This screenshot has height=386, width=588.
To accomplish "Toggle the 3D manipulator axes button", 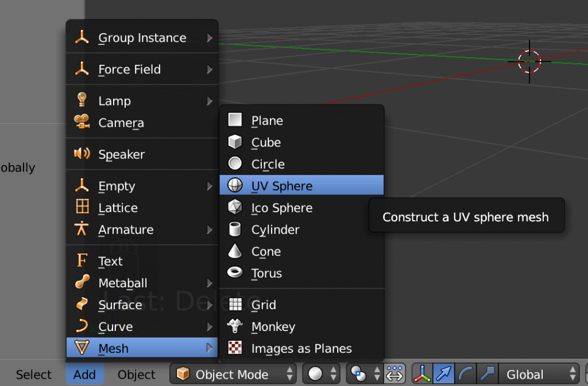I will (422, 374).
